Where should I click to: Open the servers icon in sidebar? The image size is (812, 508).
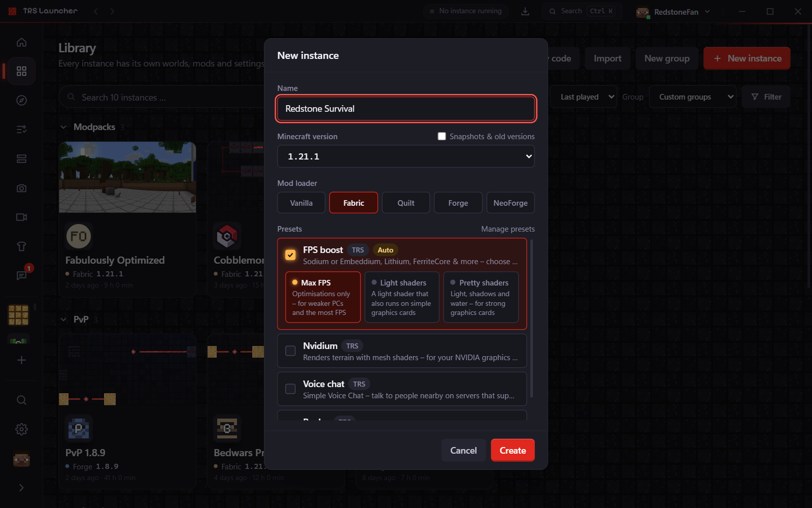pyautogui.click(x=21, y=159)
